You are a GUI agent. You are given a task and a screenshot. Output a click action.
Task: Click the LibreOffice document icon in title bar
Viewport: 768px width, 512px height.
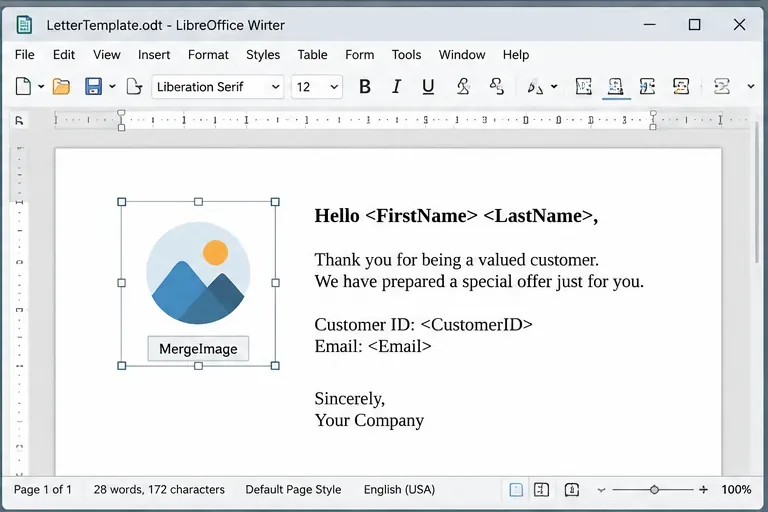[24, 24]
